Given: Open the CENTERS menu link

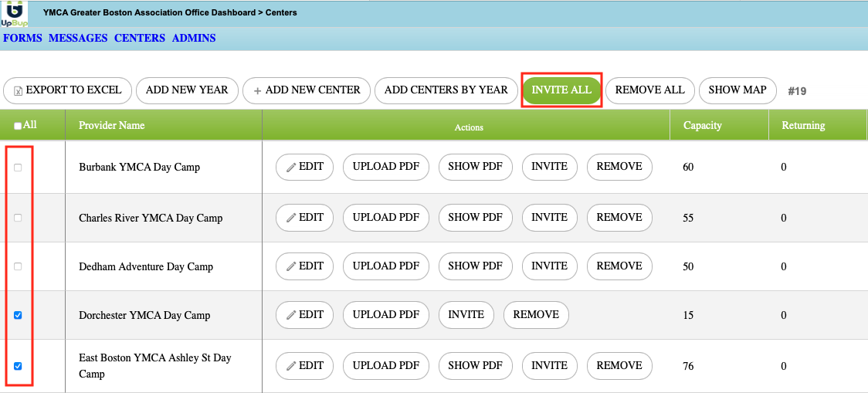Looking at the screenshot, I should pos(140,38).
